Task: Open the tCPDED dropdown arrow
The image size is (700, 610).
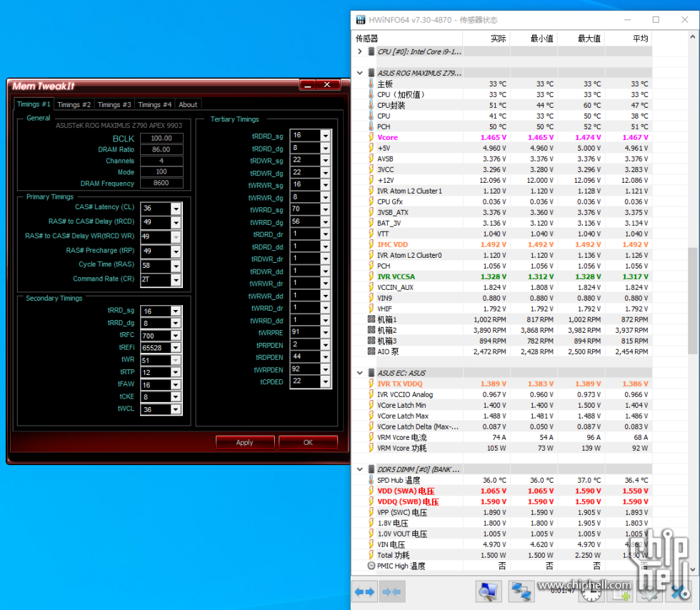Action: coord(326,381)
